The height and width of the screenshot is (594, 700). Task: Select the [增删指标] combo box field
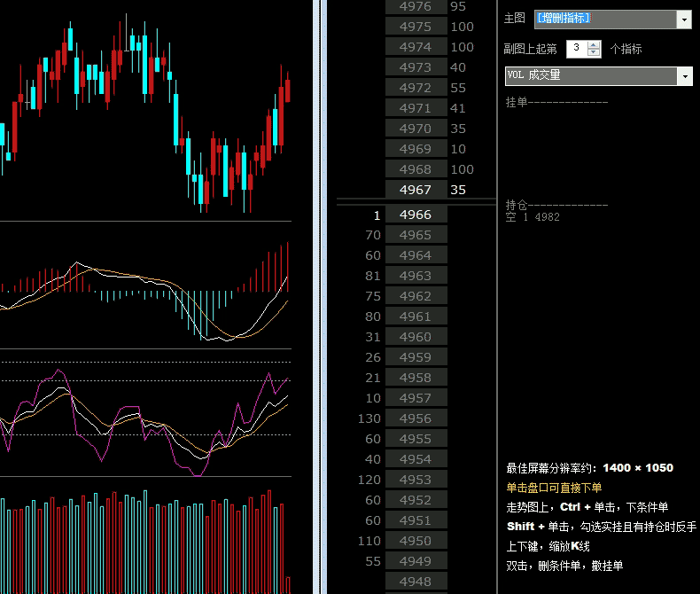(605, 20)
